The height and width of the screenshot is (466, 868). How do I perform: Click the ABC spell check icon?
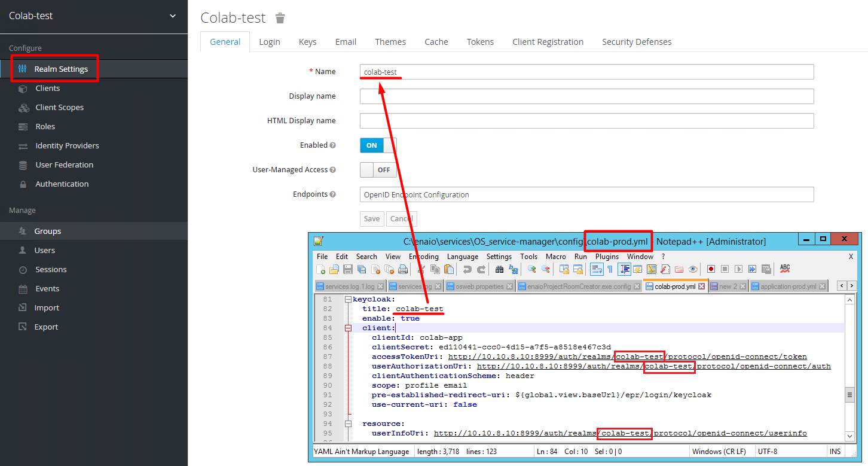pyautogui.click(x=785, y=269)
